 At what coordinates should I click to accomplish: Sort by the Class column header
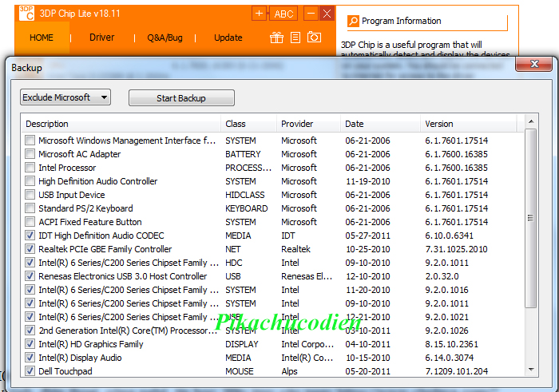pos(249,124)
